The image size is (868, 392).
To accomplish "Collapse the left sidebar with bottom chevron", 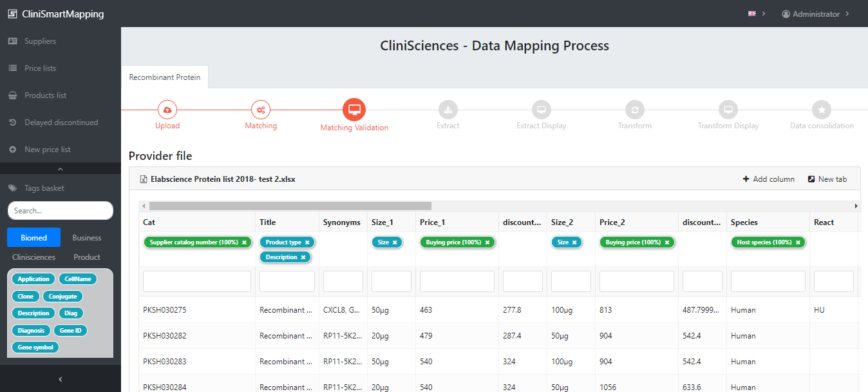I will tap(61, 379).
